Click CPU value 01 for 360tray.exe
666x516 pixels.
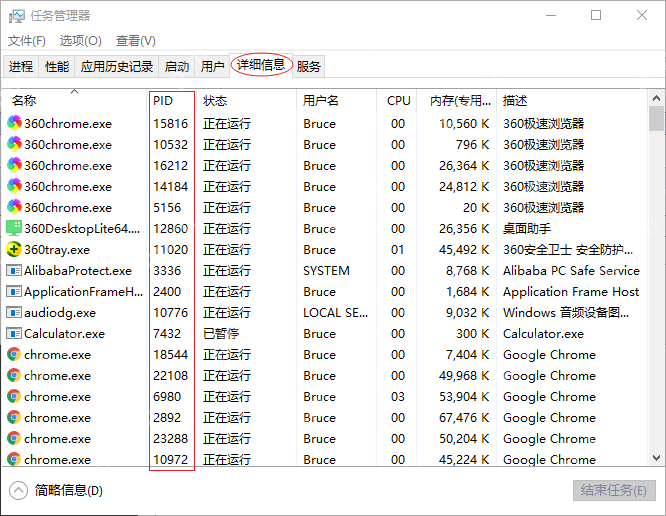[398, 250]
